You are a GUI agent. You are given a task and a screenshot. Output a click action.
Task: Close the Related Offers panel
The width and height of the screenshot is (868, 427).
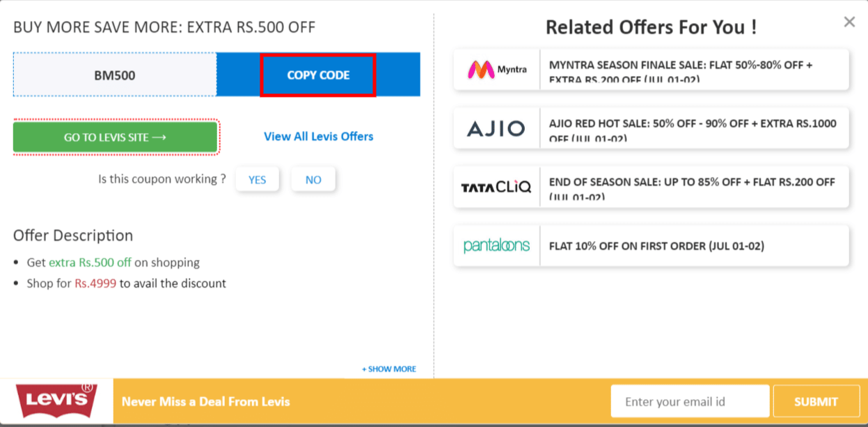[x=849, y=22]
